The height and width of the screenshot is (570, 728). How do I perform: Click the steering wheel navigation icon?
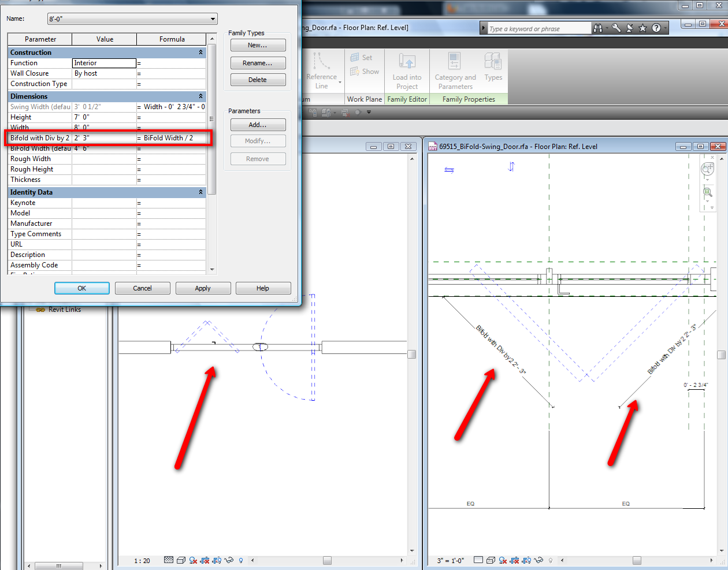click(707, 169)
